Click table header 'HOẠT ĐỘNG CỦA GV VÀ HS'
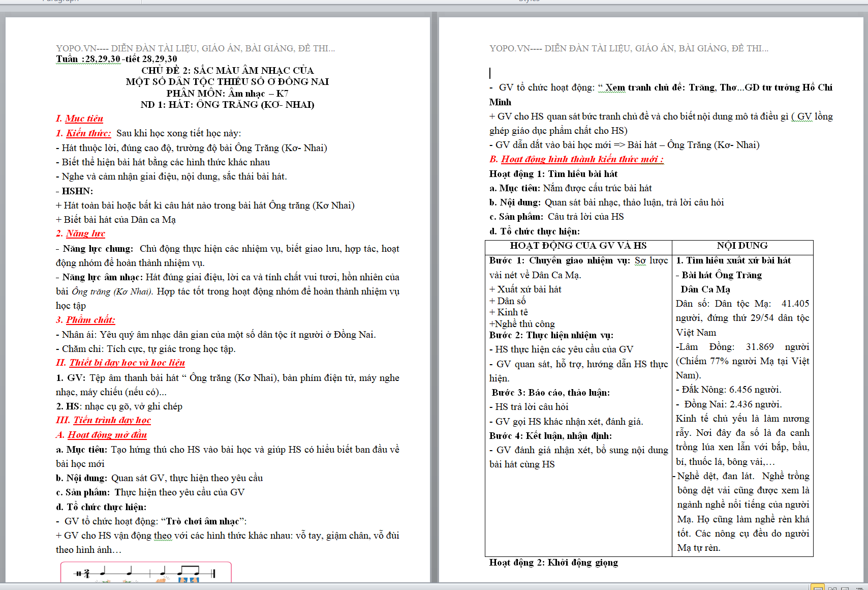This screenshot has height=590, width=868. (578, 246)
